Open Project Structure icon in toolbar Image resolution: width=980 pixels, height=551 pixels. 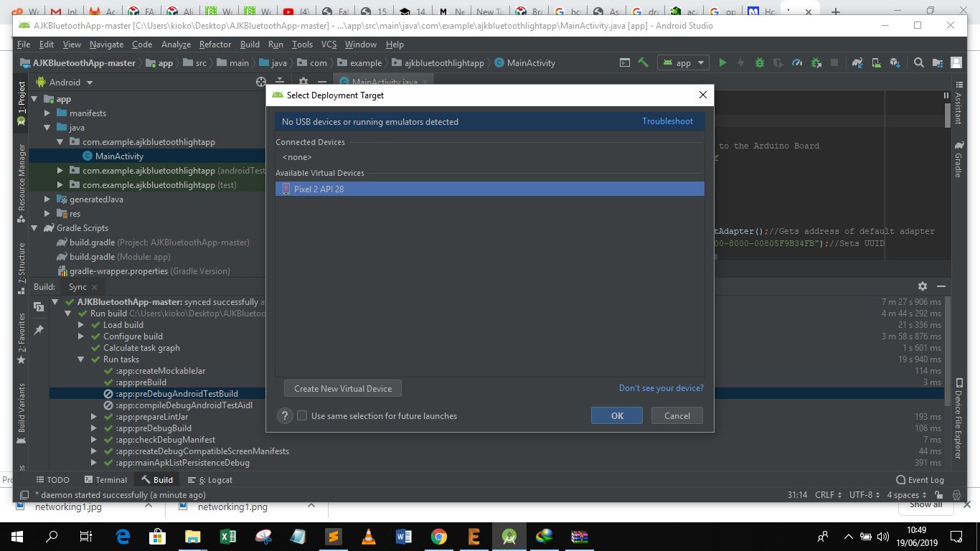pyautogui.click(x=937, y=62)
